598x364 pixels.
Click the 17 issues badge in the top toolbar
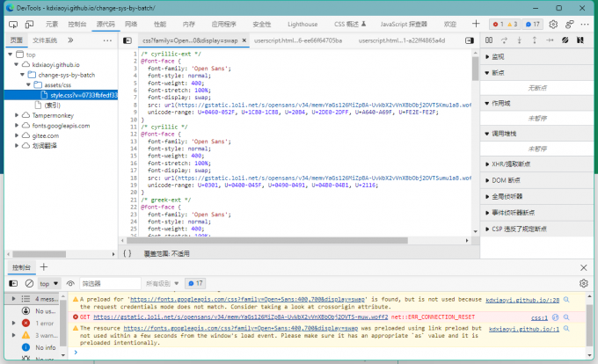532,25
